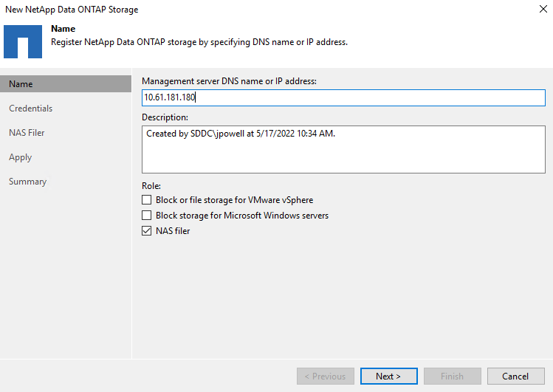This screenshot has height=392, width=553.
Task: Click the Finish button
Action: point(451,376)
